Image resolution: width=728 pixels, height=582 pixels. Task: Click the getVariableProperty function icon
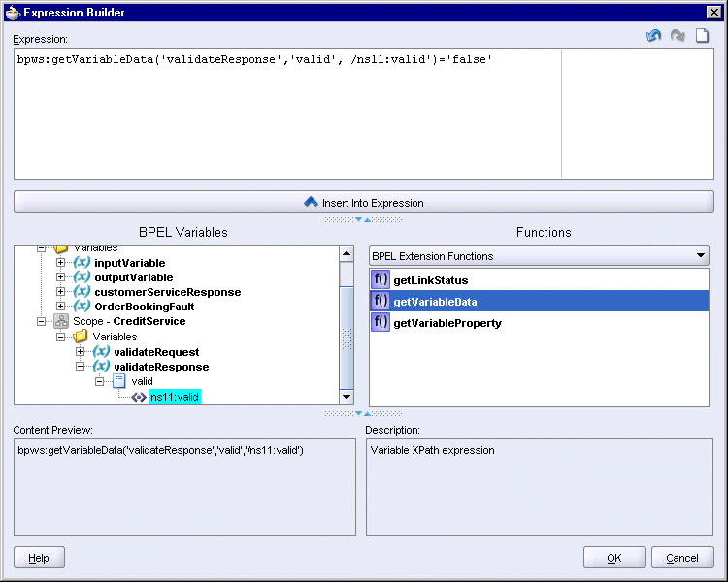click(381, 322)
